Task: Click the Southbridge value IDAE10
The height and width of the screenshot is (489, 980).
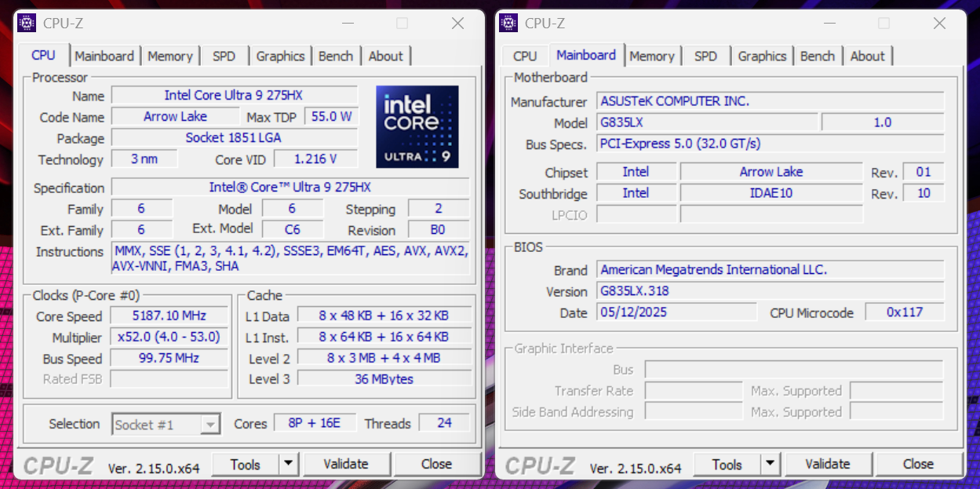Action: pos(771,192)
